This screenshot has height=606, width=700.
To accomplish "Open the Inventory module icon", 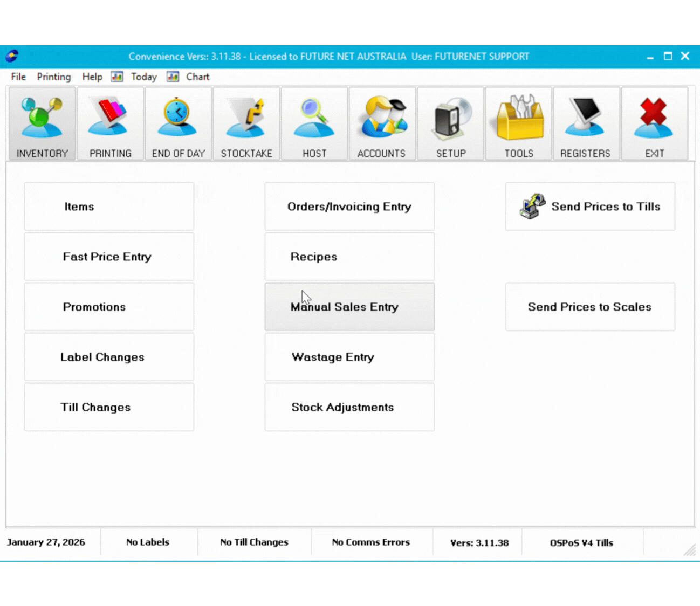I will pos(42,123).
